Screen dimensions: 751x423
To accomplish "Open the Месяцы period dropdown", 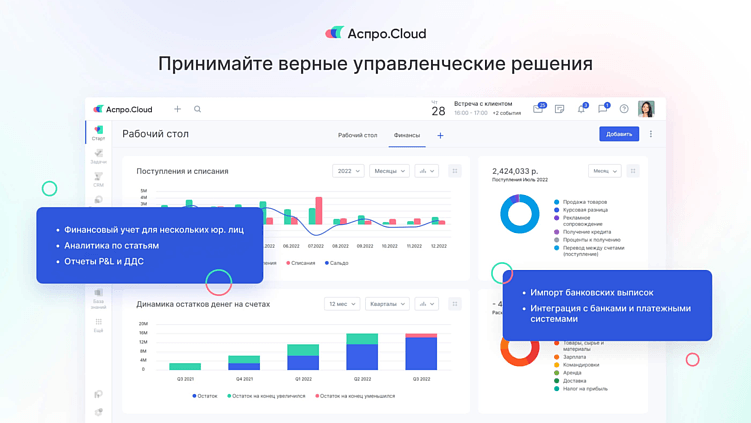I will point(389,171).
